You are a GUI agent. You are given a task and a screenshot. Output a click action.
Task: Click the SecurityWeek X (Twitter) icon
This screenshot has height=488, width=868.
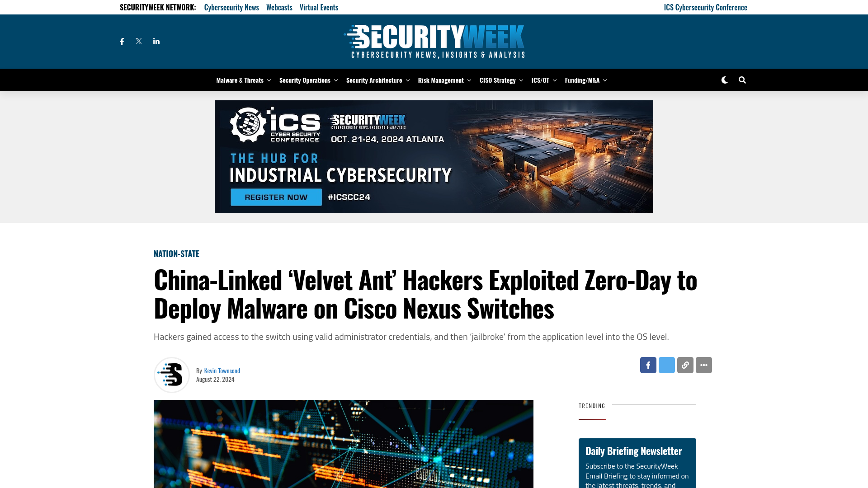138,41
